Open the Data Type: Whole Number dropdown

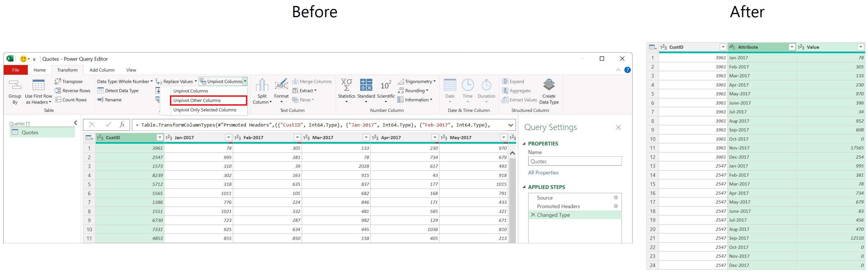(125, 82)
